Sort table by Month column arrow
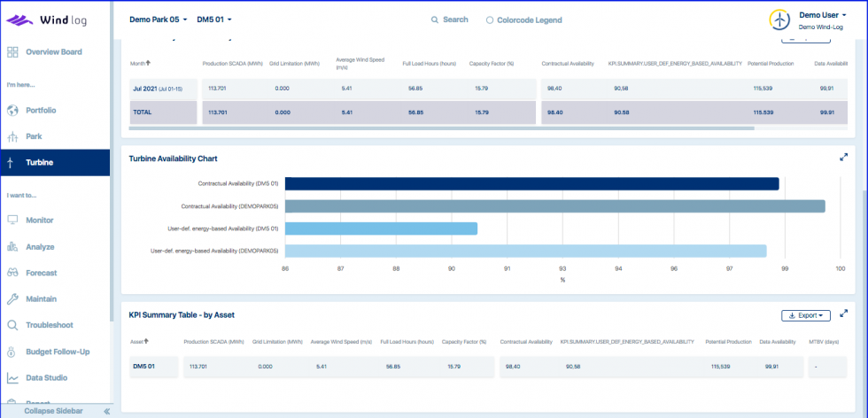868x418 pixels. 148,63
